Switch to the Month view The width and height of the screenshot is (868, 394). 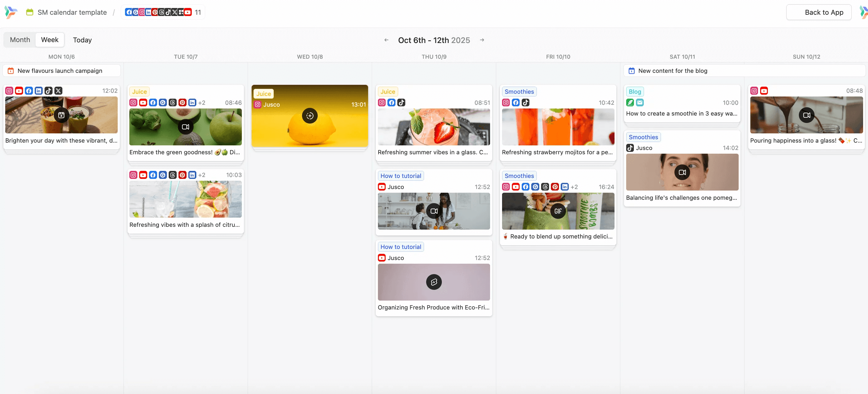tap(20, 39)
